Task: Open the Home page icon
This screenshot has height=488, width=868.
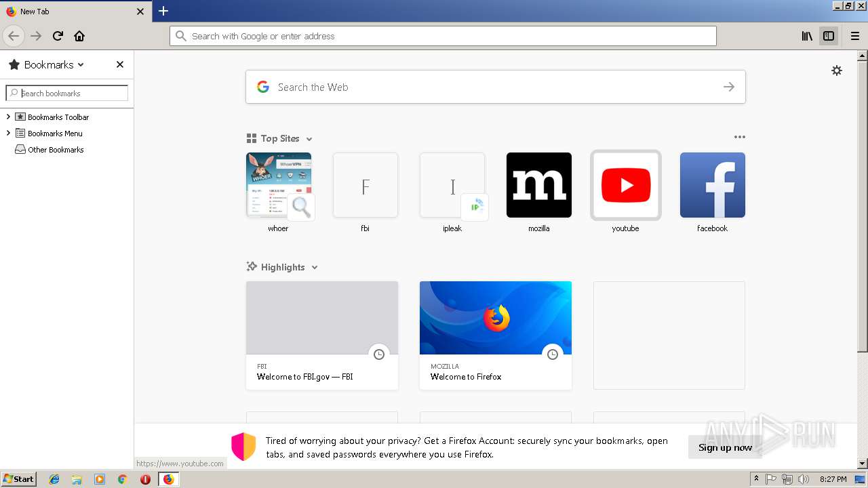Action: 79,36
